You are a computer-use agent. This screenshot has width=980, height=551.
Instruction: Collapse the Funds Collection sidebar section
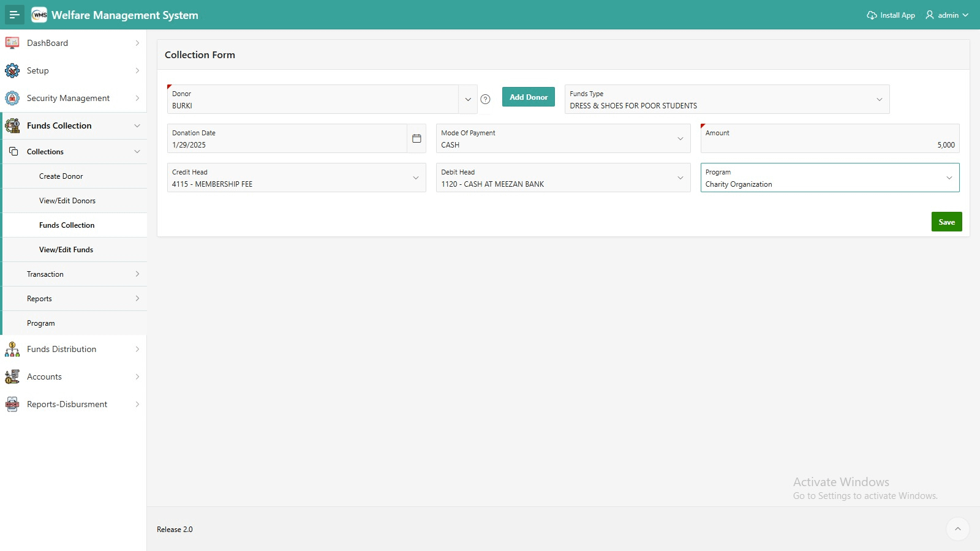(x=137, y=126)
